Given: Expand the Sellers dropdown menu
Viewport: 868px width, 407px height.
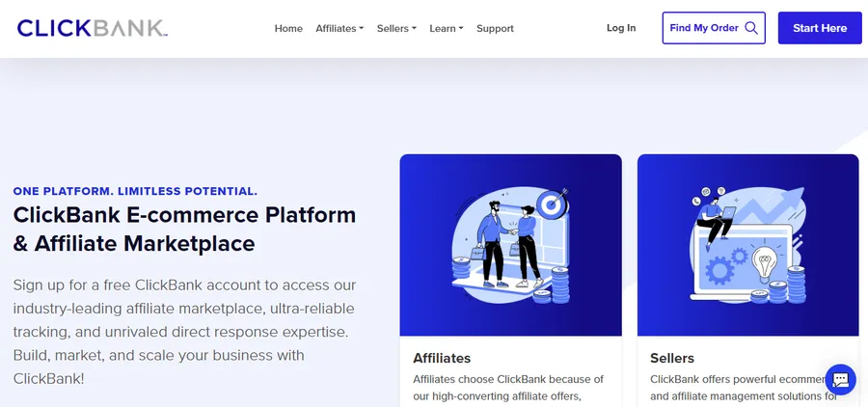Looking at the screenshot, I should pos(396,28).
